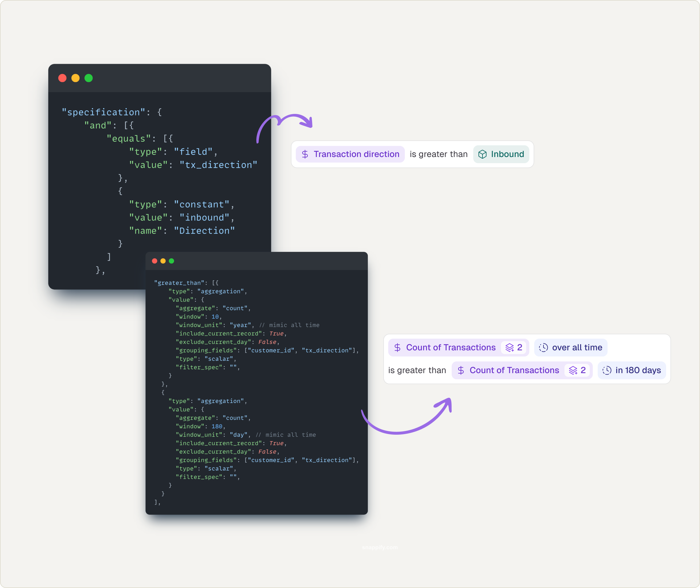The image size is (700, 588).
Task: Click the "Direction" name value in the code
Action: click(x=205, y=231)
